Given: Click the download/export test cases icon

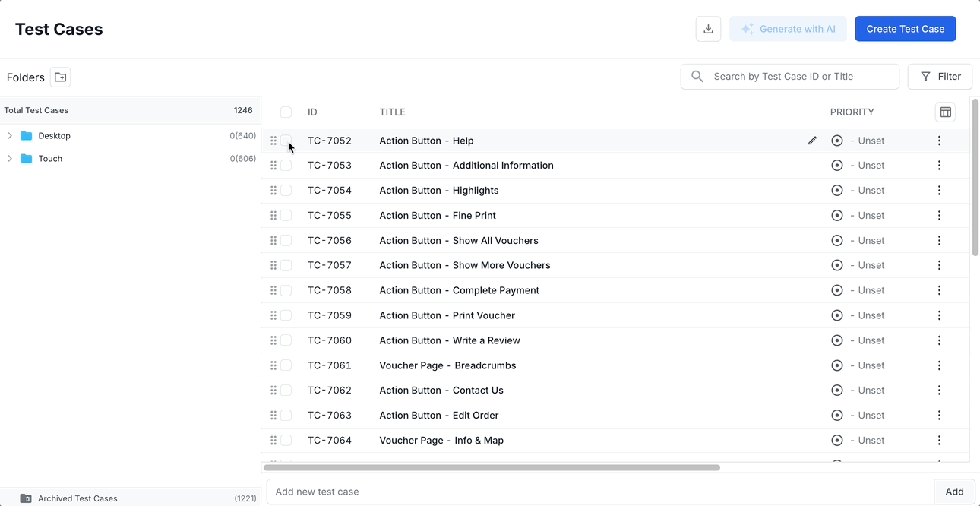Looking at the screenshot, I should pos(708,29).
